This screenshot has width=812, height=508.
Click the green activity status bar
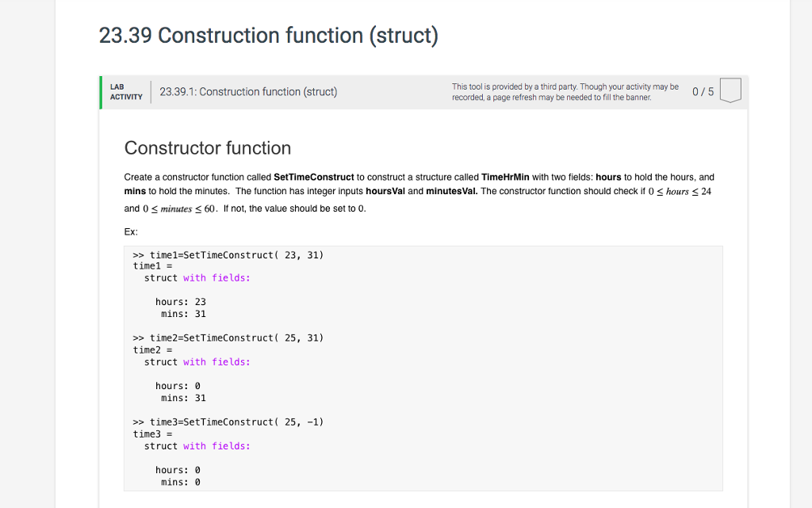[x=101, y=92]
